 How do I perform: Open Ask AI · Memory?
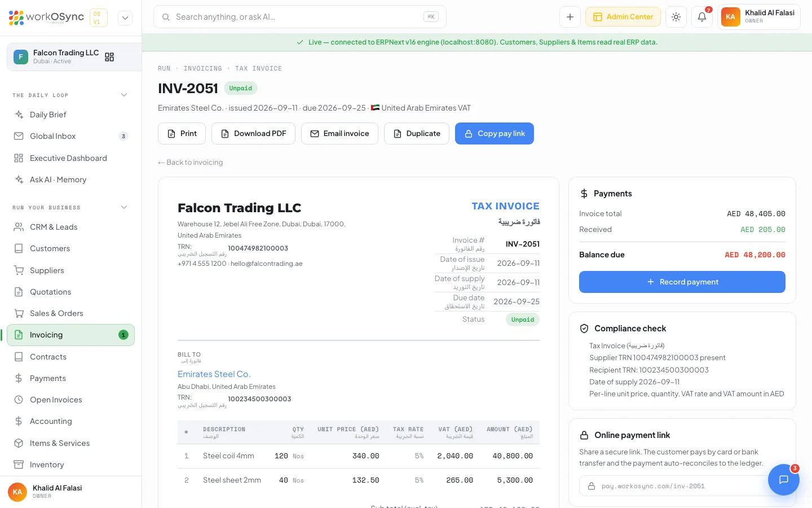[x=70, y=179]
